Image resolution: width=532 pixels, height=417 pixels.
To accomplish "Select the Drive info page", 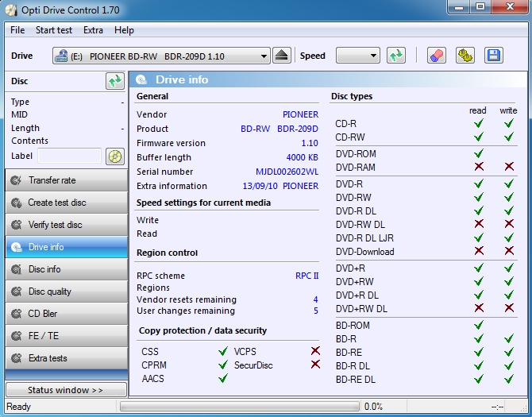I will (x=67, y=247).
